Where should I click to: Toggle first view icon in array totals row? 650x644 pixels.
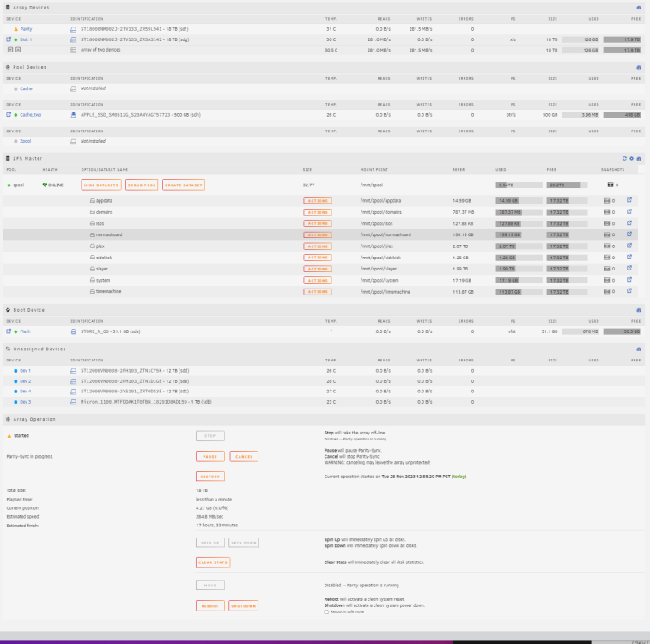click(10, 50)
